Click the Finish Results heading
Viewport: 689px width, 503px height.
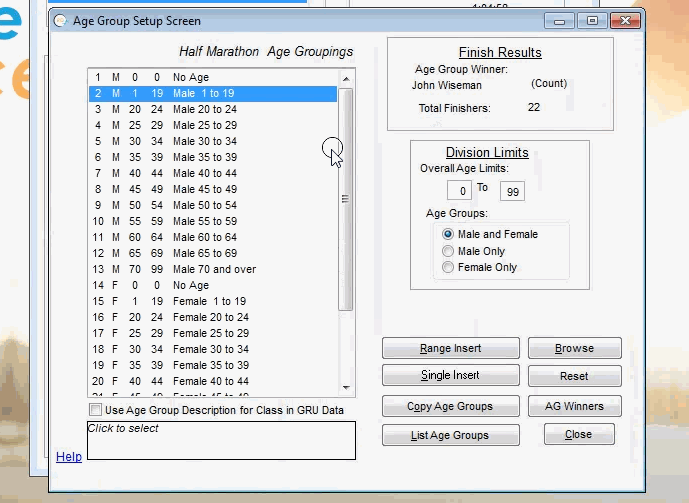(x=500, y=52)
